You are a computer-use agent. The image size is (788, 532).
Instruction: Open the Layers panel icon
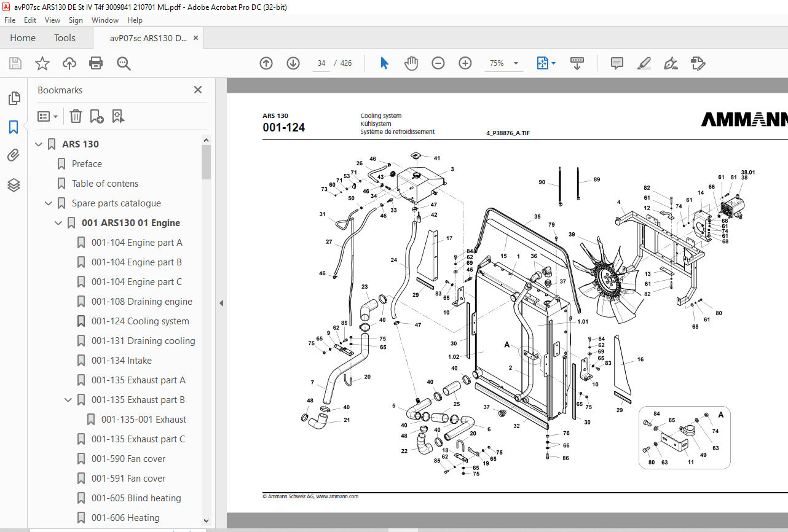click(14, 185)
